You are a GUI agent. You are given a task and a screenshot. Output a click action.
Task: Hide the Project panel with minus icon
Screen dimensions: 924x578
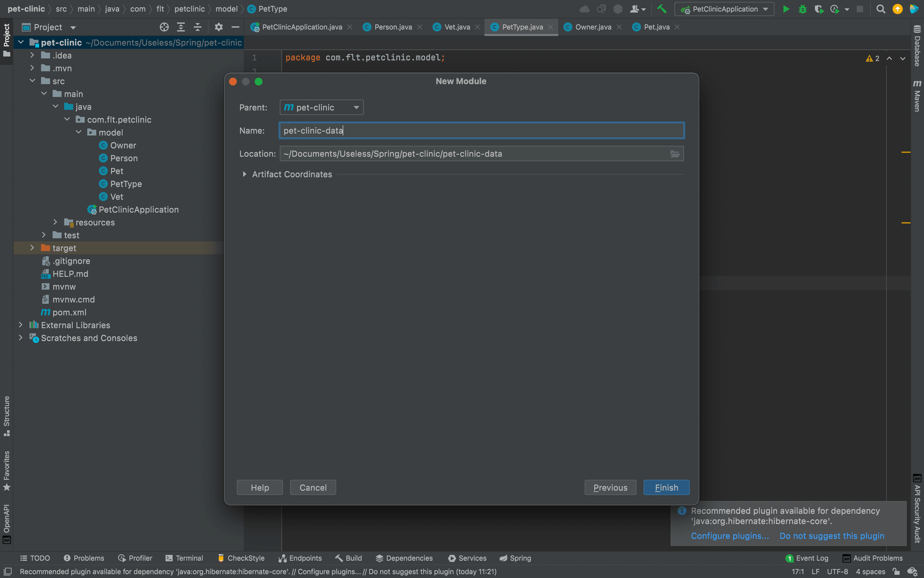235,27
